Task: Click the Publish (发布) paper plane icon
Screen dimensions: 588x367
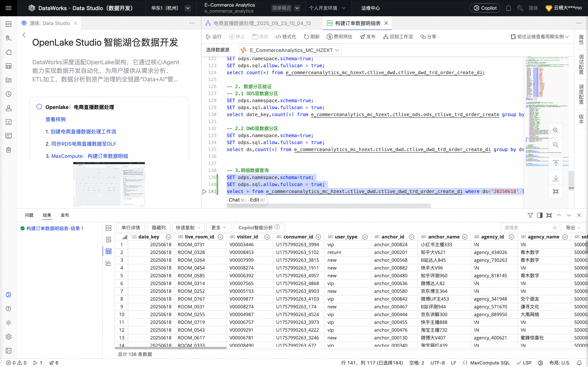Action: point(362,37)
